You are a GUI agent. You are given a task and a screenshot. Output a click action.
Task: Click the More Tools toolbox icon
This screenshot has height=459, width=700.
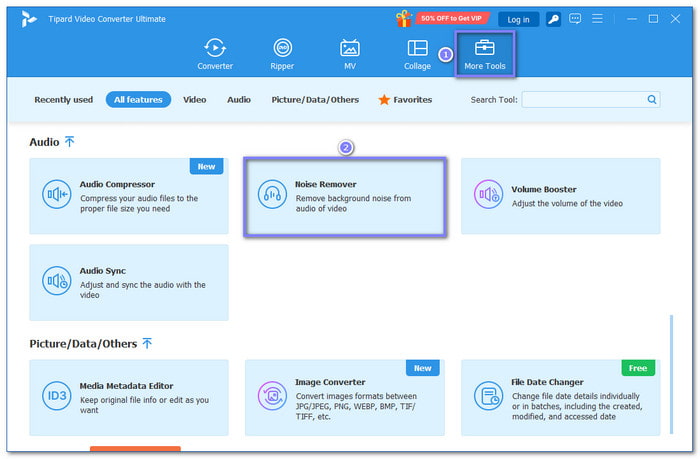(485, 48)
